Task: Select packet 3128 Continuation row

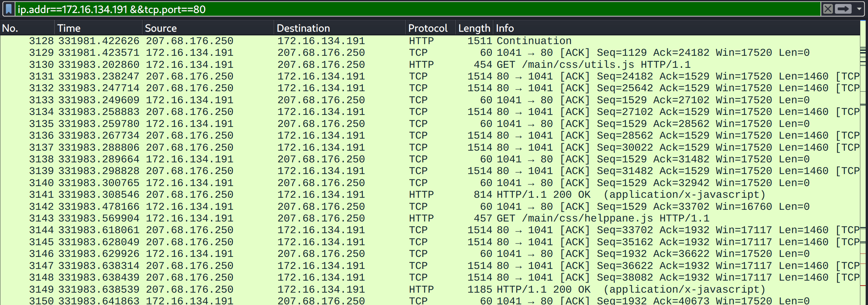Action: point(430,41)
